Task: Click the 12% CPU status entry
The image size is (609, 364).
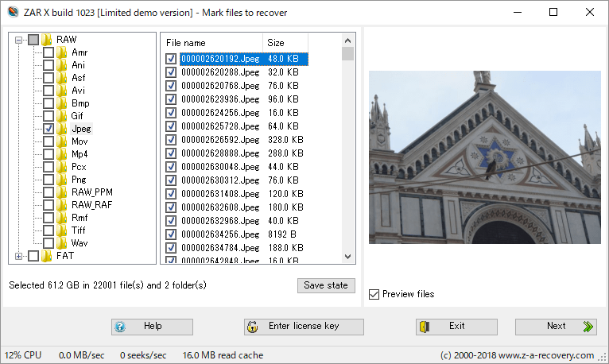Action: [x=23, y=355]
